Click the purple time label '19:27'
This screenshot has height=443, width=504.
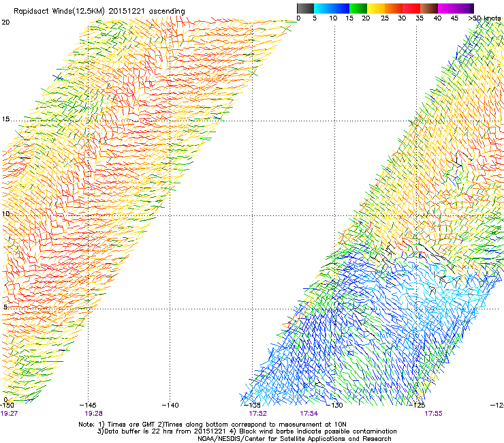click(x=9, y=414)
